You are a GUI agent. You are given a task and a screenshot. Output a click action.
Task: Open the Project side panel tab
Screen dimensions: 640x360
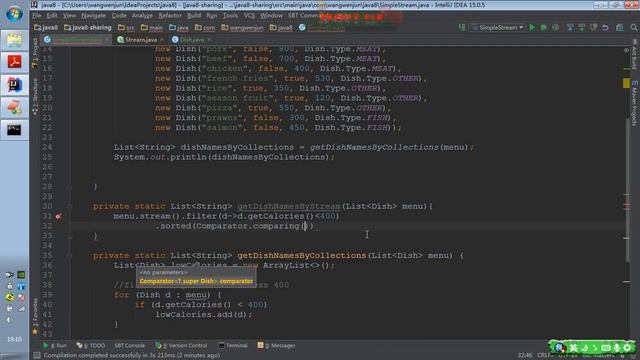coord(35,52)
